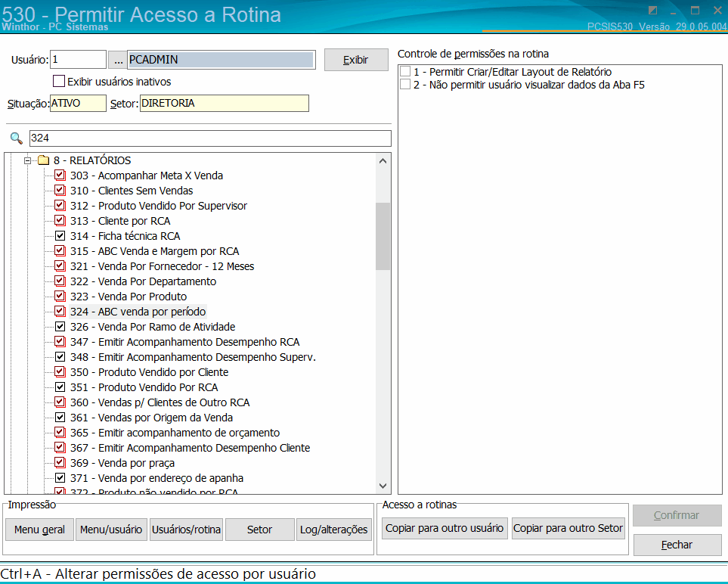The width and height of the screenshot is (728, 584).
Task: Toggle Exibir usuários inativos checkbox
Action: (x=59, y=81)
